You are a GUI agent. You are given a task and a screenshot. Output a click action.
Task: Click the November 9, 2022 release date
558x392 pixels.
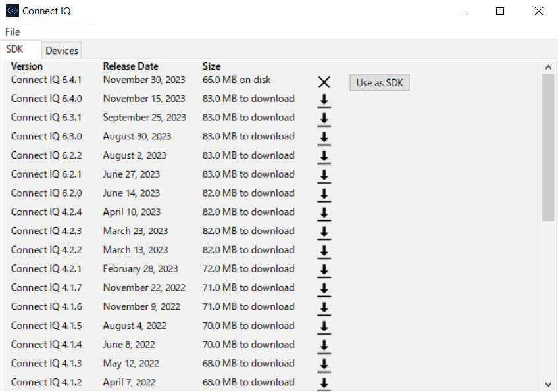click(141, 307)
